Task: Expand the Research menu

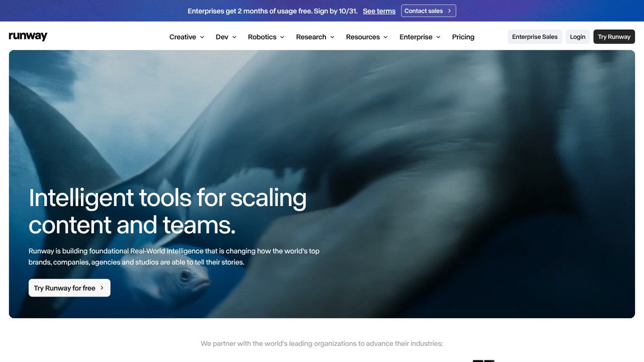Action: (315, 37)
